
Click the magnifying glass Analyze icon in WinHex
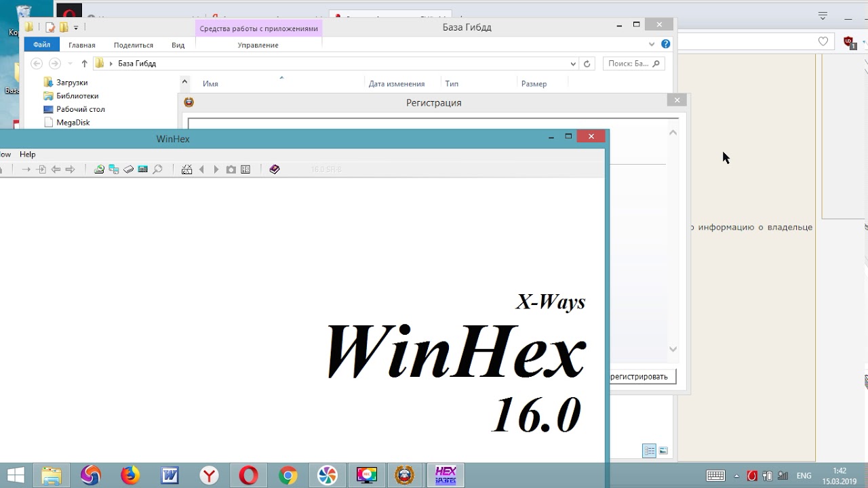(x=157, y=169)
